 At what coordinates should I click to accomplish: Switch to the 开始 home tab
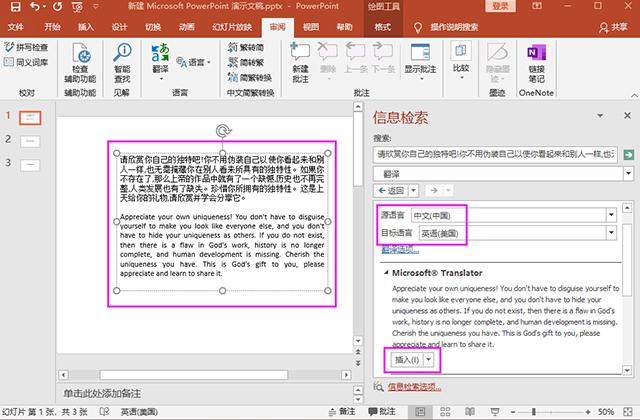[52, 27]
